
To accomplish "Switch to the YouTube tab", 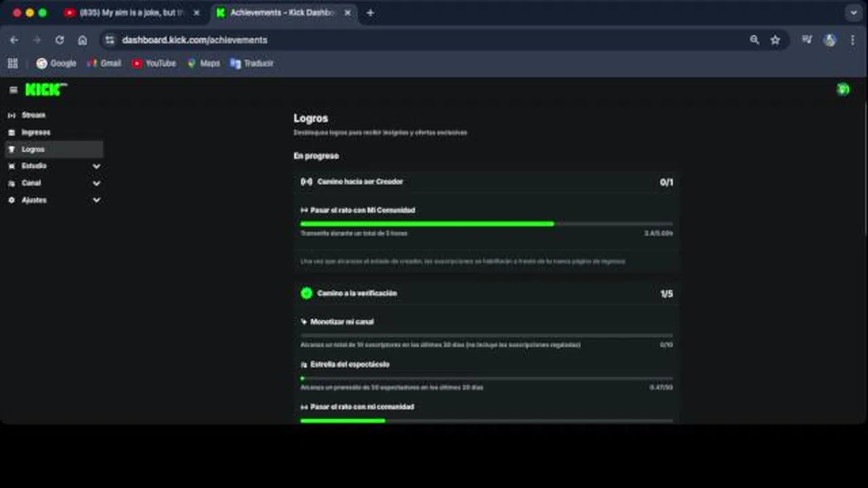I will [132, 13].
